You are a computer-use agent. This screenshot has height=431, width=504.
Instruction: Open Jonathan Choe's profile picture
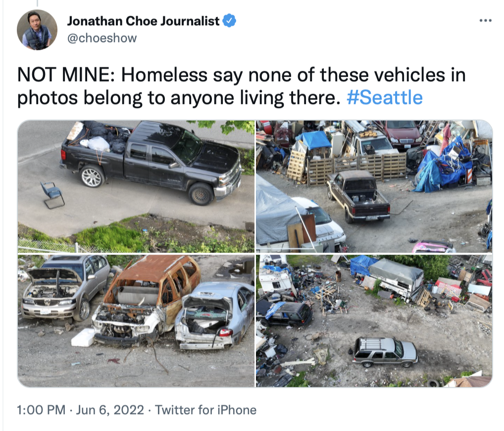pyautogui.click(x=37, y=30)
